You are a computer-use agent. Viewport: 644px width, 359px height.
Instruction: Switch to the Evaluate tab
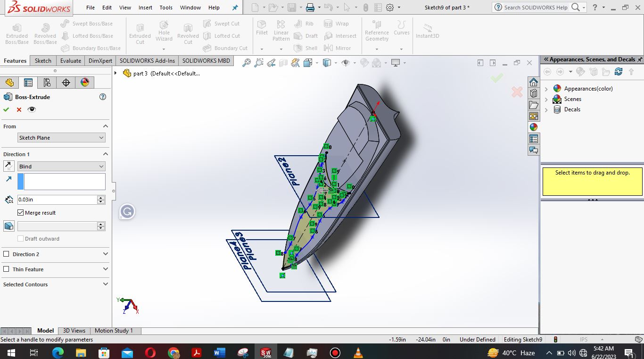(71, 60)
